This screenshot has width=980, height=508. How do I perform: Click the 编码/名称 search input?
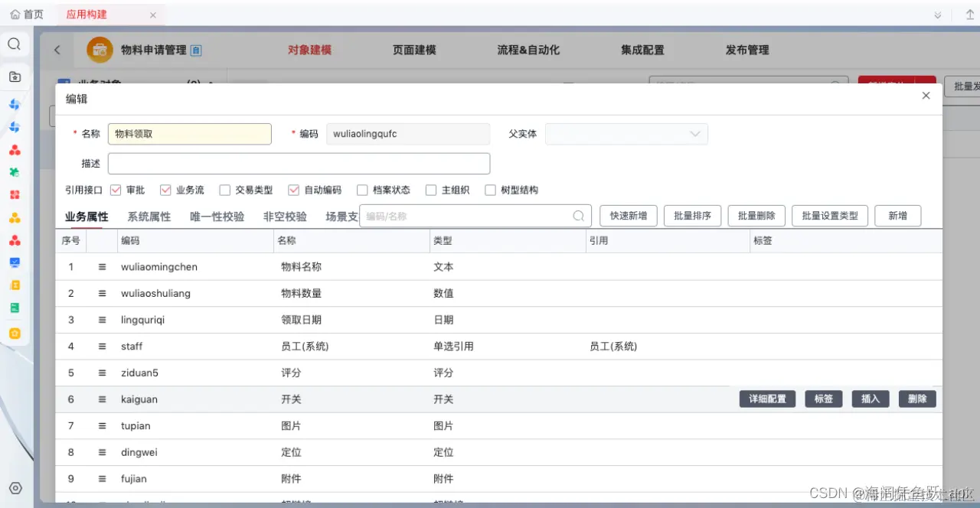coord(475,216)
